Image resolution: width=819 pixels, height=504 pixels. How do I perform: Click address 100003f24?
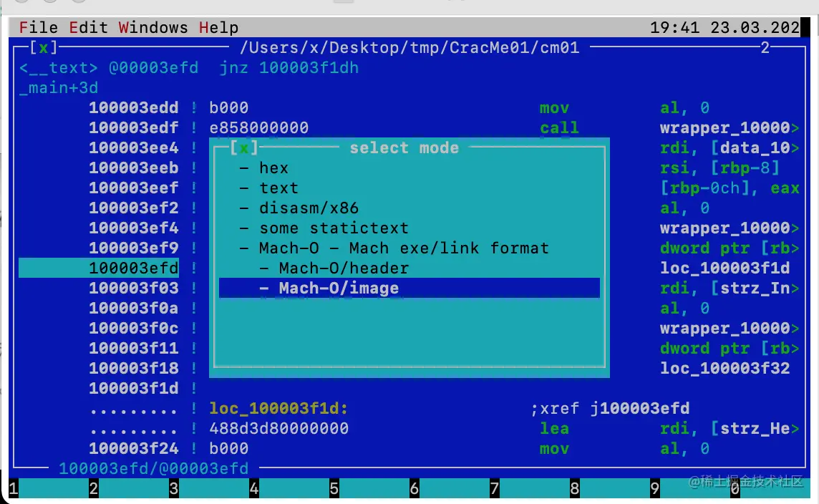134,449
